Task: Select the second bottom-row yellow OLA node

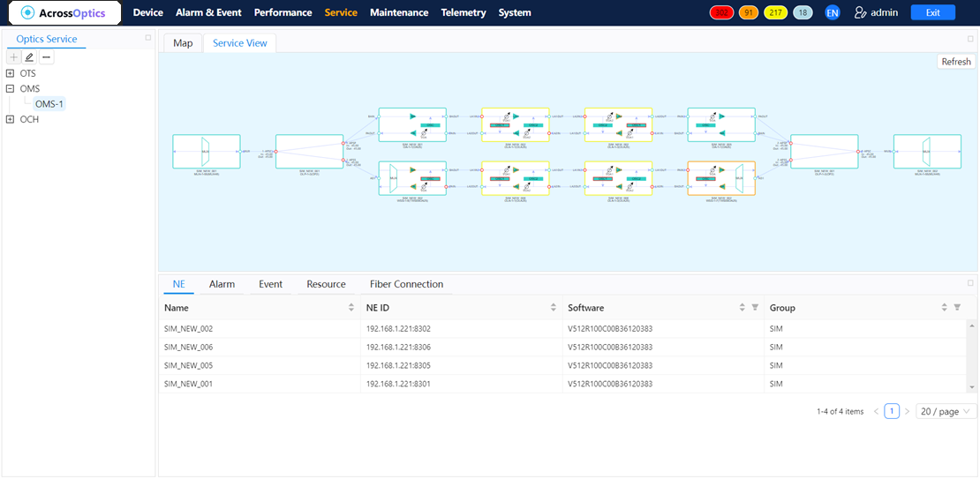Action: (x=618, y=178)
